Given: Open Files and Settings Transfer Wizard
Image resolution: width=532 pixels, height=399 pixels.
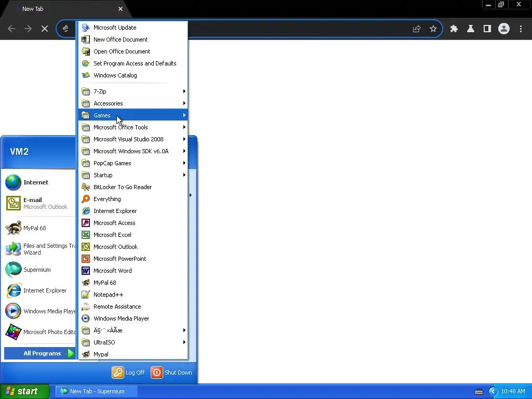Looking at the screenshot, I should [39, 249].
